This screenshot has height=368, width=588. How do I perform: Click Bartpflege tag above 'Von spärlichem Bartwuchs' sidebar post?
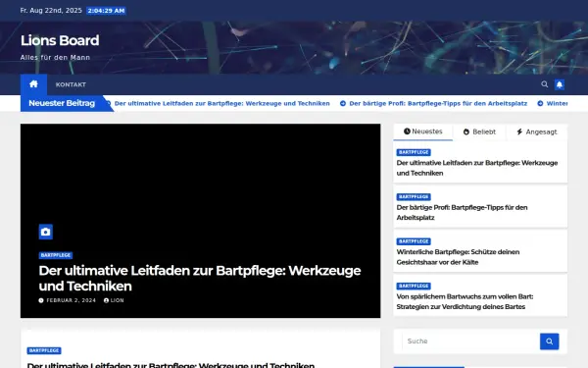click(414, 287)
